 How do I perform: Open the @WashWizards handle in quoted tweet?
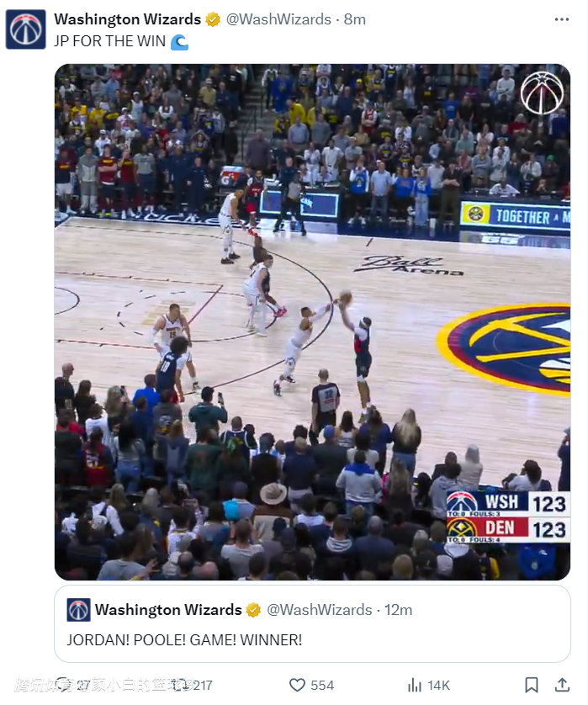[x=319, y=610]
